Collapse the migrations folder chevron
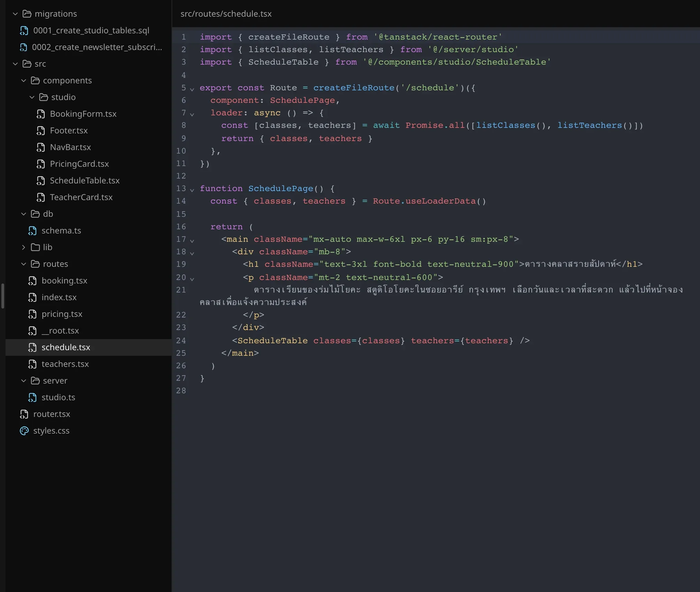 (x=15, y=14)
